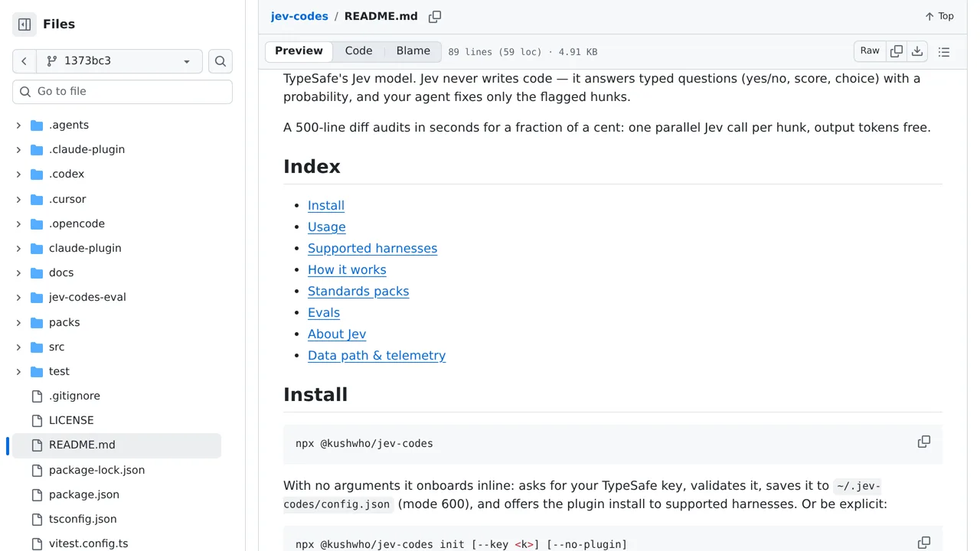Click the back arrow next to branch selector
The width and height of the screenshot is (980, 551).
tap(24, 61)
